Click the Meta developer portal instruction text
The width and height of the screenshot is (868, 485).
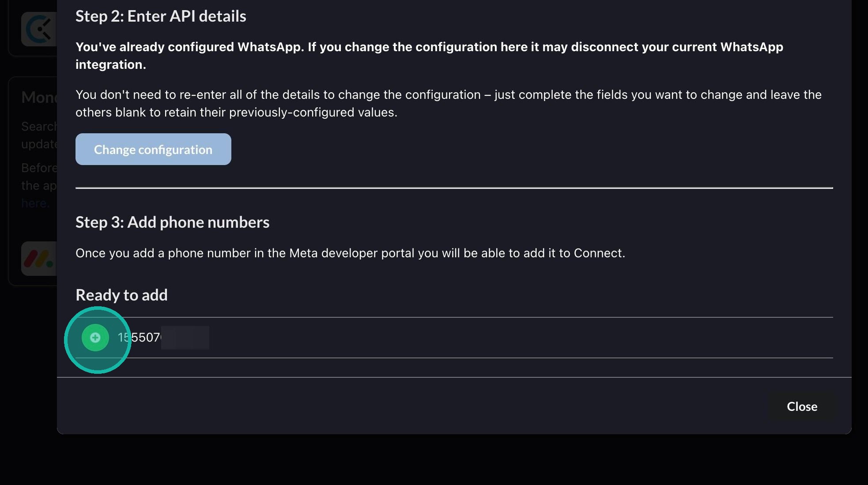point(350,253)
